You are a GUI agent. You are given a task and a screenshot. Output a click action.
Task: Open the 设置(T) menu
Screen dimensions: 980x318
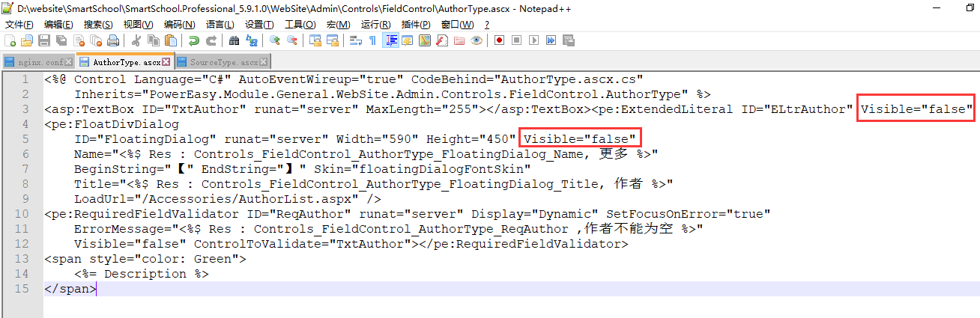click(x=259, y=25)
